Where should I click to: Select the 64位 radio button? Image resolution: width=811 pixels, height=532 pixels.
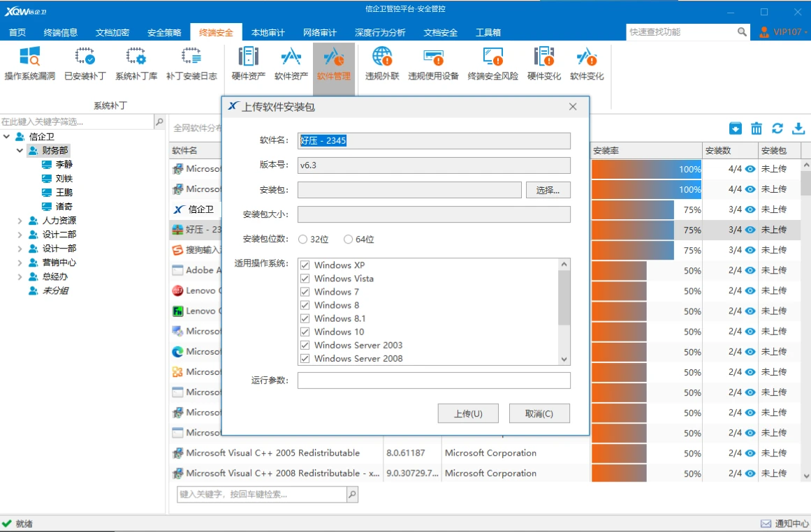point(348,239)
